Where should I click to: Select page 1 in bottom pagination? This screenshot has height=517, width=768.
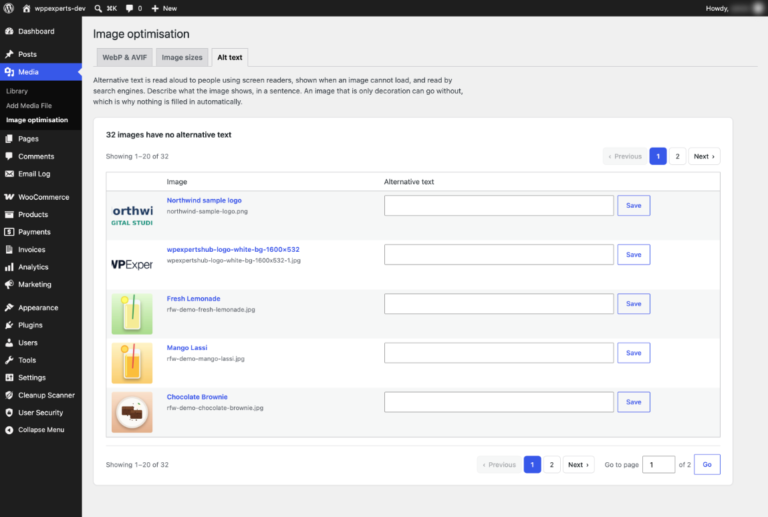(x=532, y=465)
